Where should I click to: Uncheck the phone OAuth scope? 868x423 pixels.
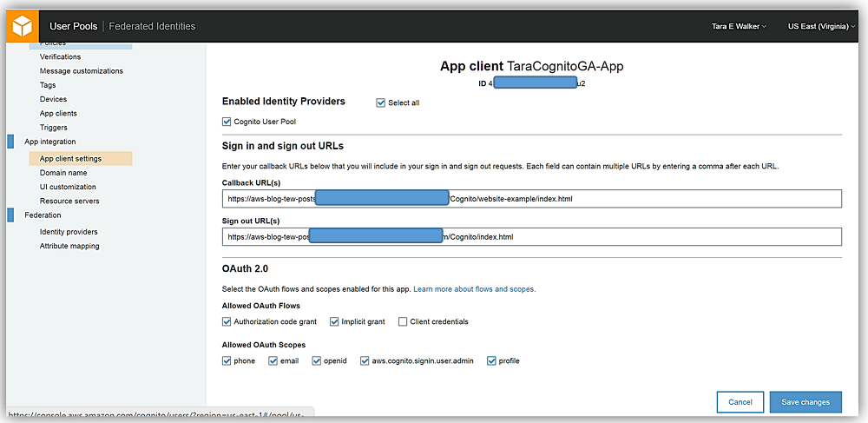coord(227,361)
